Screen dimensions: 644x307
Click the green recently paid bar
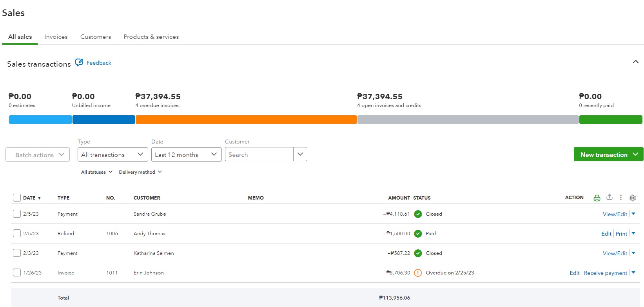tap(611, 120)
